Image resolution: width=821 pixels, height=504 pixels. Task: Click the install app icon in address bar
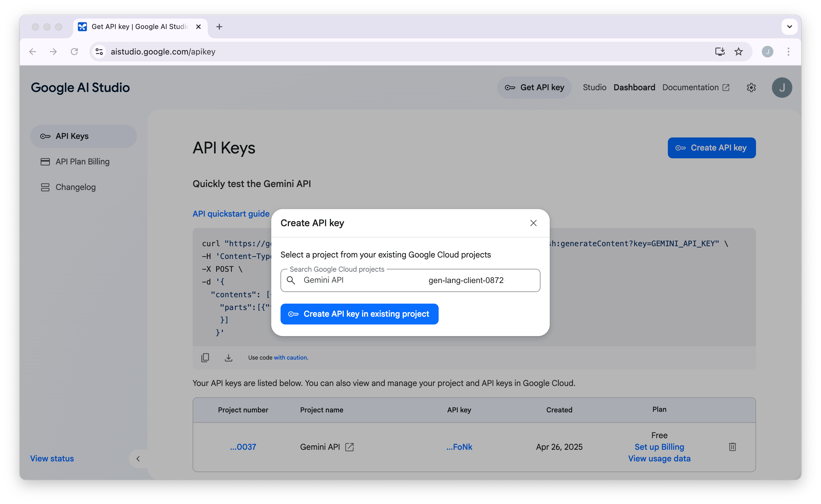coord(720,51)
